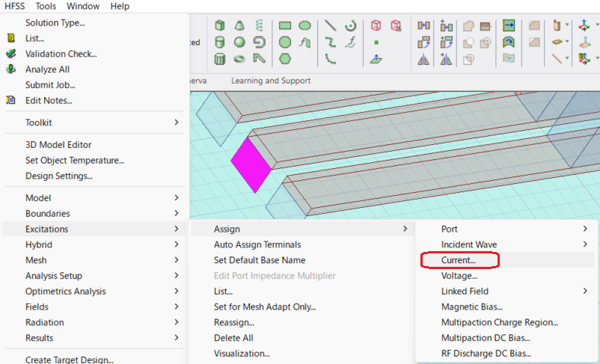This screenshot has width=600, height=364.
Task: Choose the Draw Rectangle tool
Action: coord(285,25)
